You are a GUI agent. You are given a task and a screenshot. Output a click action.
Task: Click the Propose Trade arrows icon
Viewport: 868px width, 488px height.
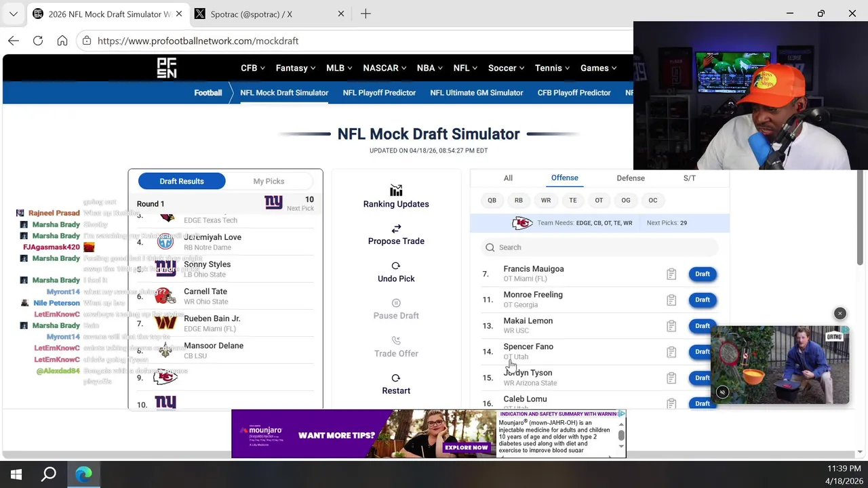click(x=396, y=228)
